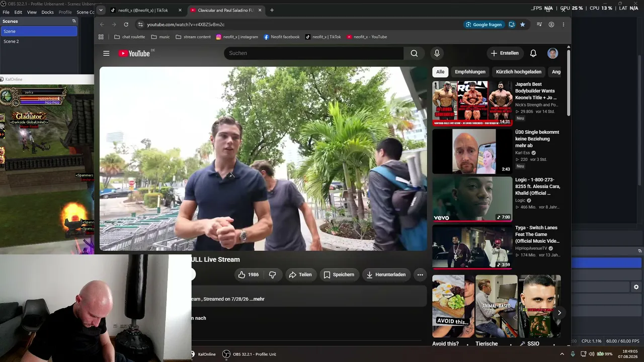644x362 pixels.
Task: Open the YouTube account avatar menu
Action: pos(552,53)
